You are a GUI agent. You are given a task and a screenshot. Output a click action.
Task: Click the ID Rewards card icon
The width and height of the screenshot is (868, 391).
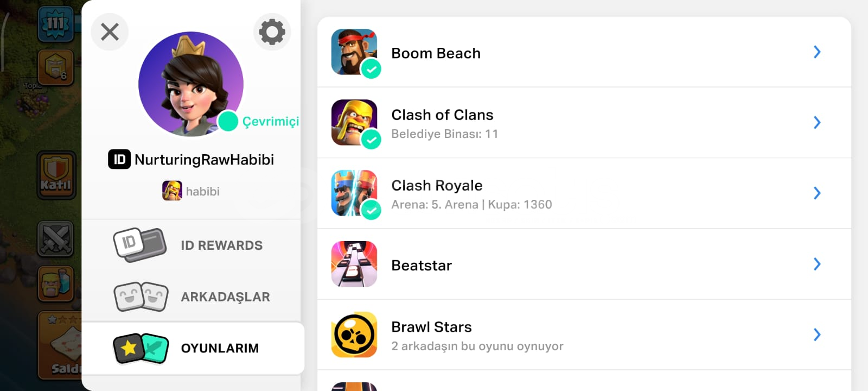[x=139, y=245]
